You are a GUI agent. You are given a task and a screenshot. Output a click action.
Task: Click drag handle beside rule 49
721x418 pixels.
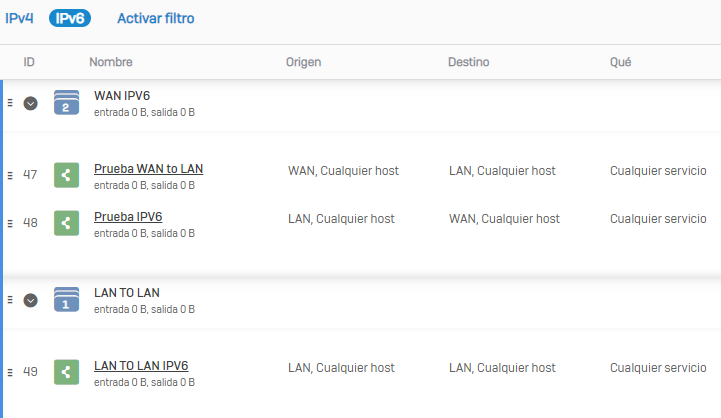click(x=10, y=372)
